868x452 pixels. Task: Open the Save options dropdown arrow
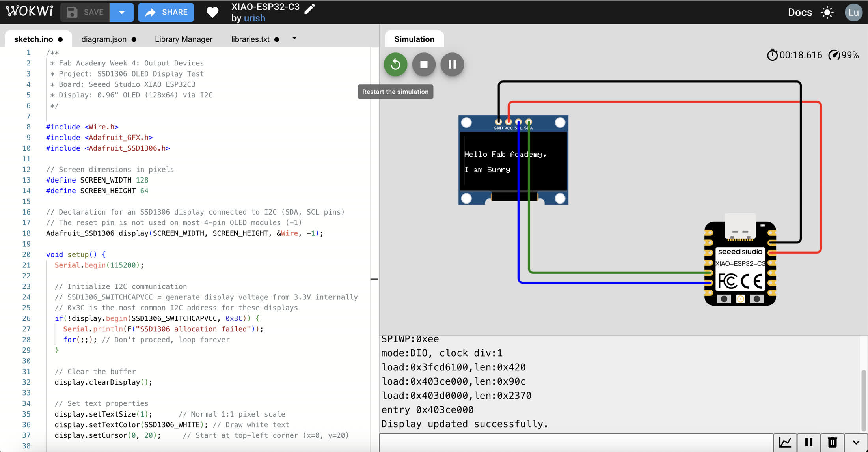[x=121, y=12]
